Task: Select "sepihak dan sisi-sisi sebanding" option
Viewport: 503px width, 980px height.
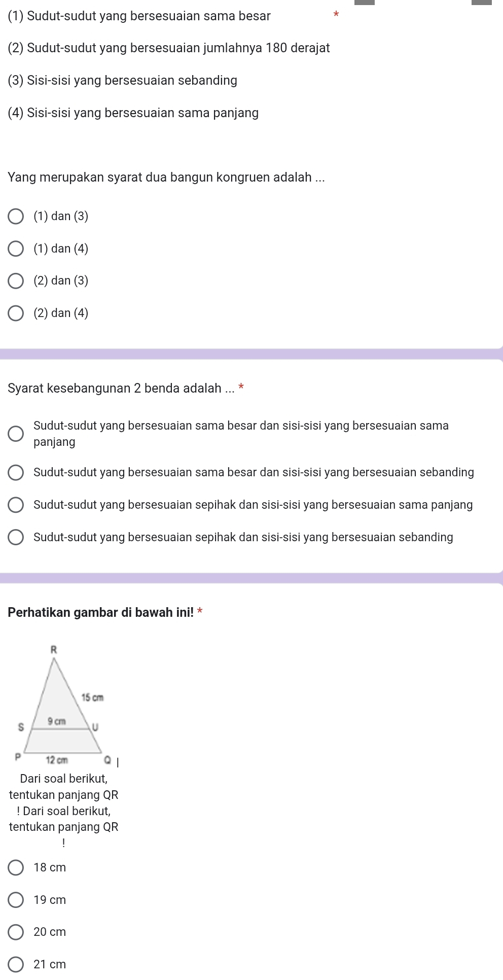Action: click(x=16, y=538)
